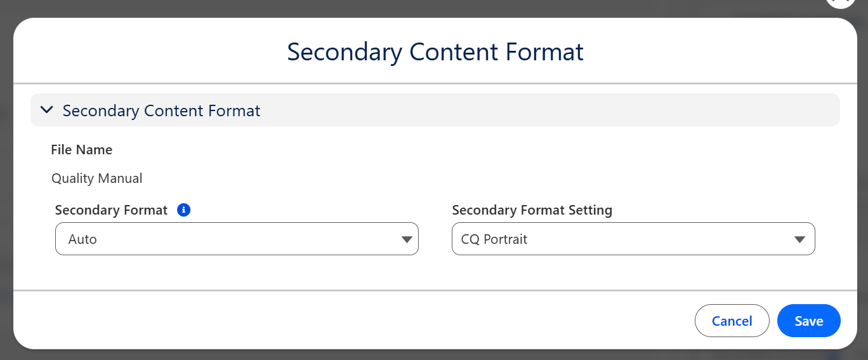Click the info icon beside Secondary Format
The image size is (868, 360).
(x=184, y=210)
